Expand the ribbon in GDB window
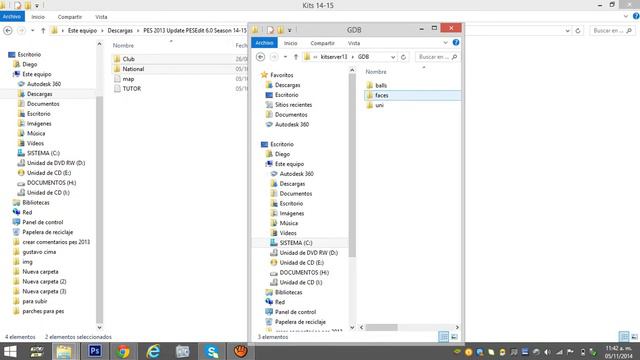The width and height of the screenshot is (640, 360). (445, 42)
